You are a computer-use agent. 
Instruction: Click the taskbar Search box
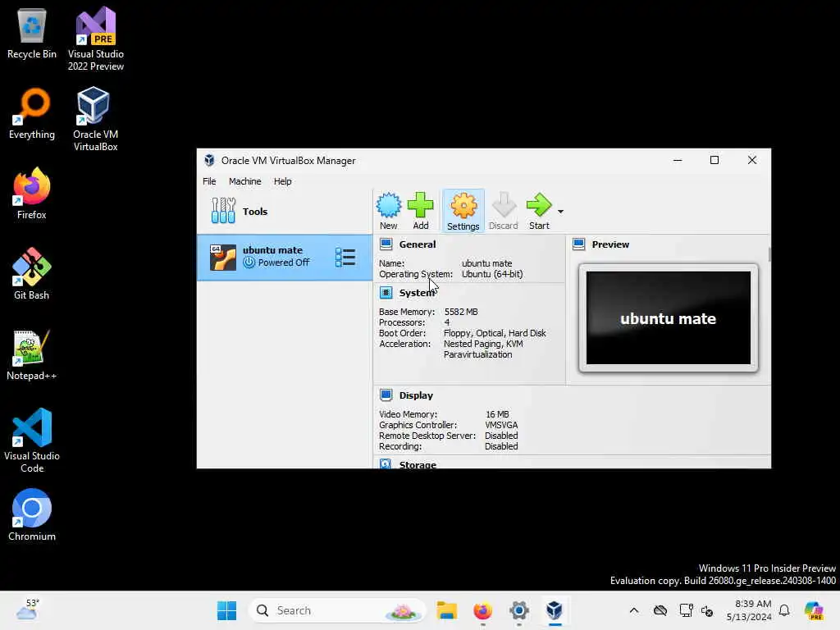(337, 610)
